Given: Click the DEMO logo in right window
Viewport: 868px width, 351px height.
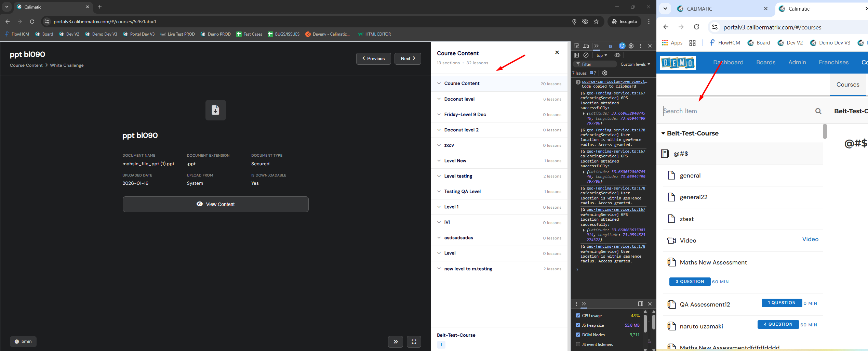Looking at the screenshot, I should (x=678, y=63).
